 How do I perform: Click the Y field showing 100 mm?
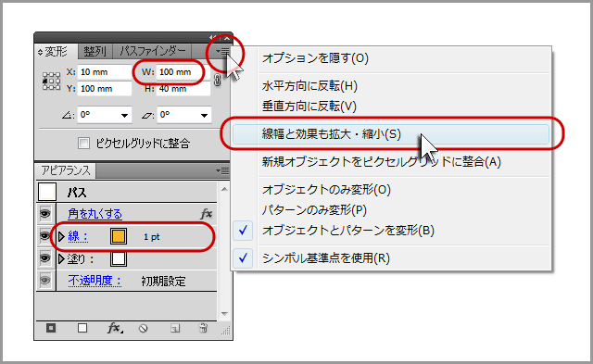point(105,89)
